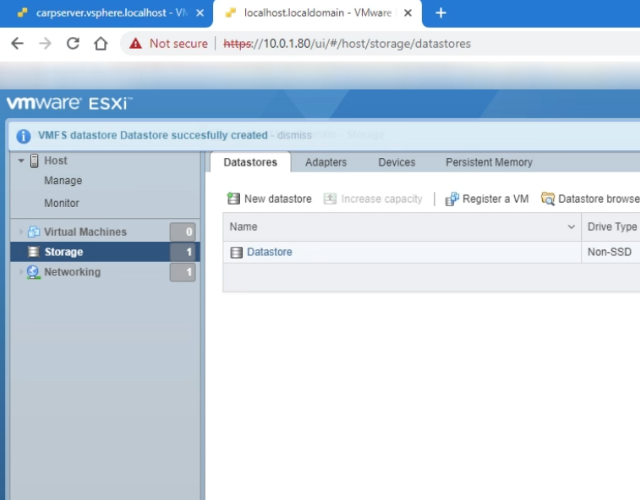
Task: Click the Host server icon
Action: 34,161
